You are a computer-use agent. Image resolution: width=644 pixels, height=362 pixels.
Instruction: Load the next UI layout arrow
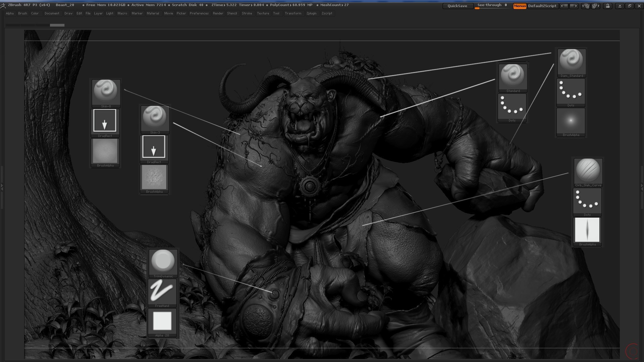(x=595, y=6)
